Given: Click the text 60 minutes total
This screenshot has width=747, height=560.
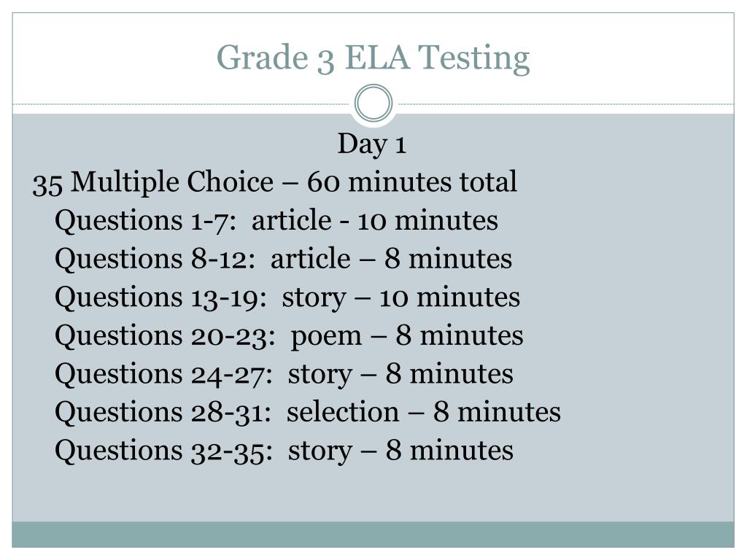Looking at the screenshot, I should [412, 182].
